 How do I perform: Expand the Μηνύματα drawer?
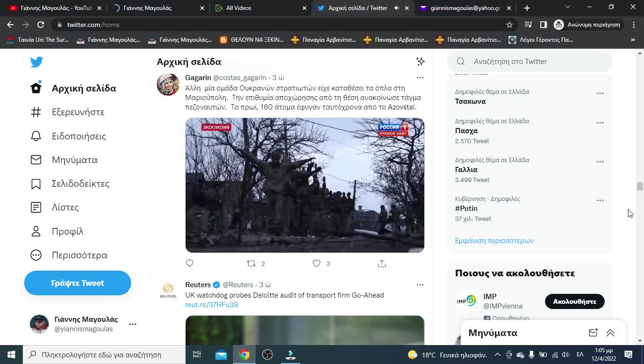point(610,333)
